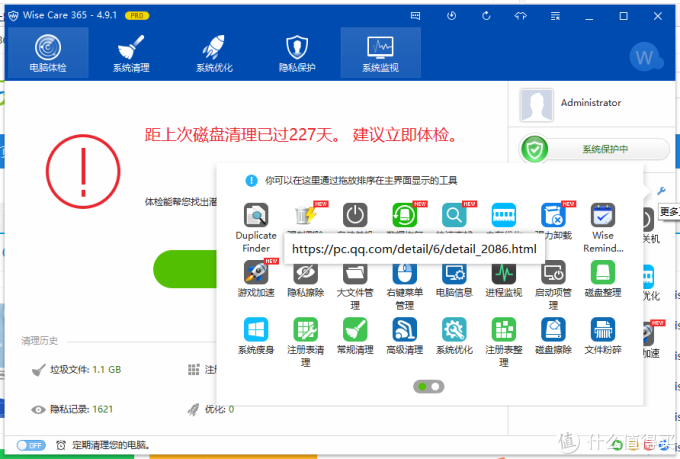Open the 进程监视 process monitor tool
Screen dimensions: 680x459
[x=503, y=279]
